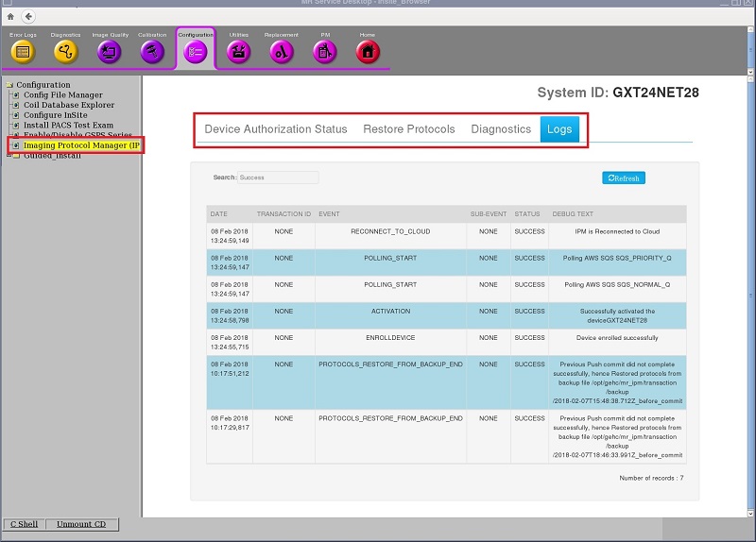Screen dimensions: 756x542
Task: Open the Utilities toolbox icon
Action: point(239,53)
